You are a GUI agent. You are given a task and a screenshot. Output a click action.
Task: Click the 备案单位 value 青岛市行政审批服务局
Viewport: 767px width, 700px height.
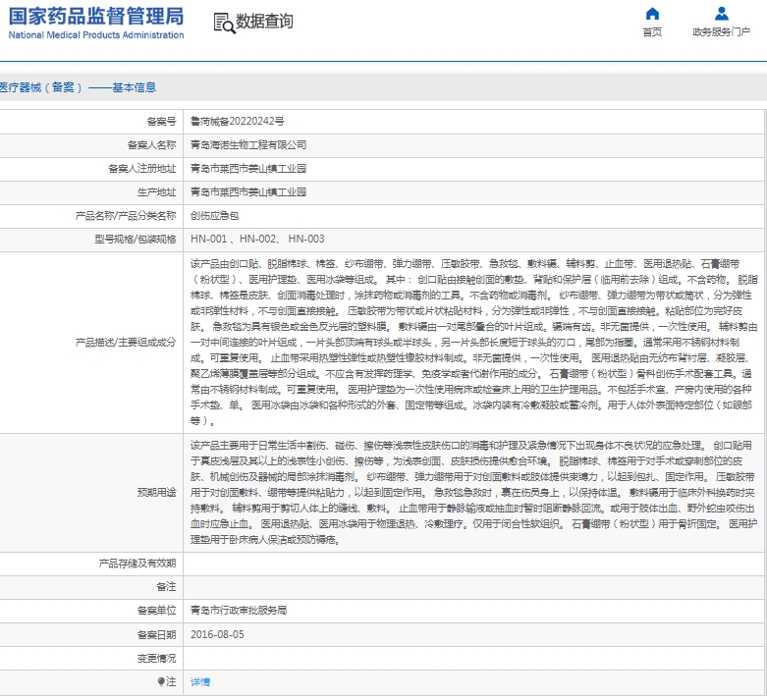click(x=239, y=610)
